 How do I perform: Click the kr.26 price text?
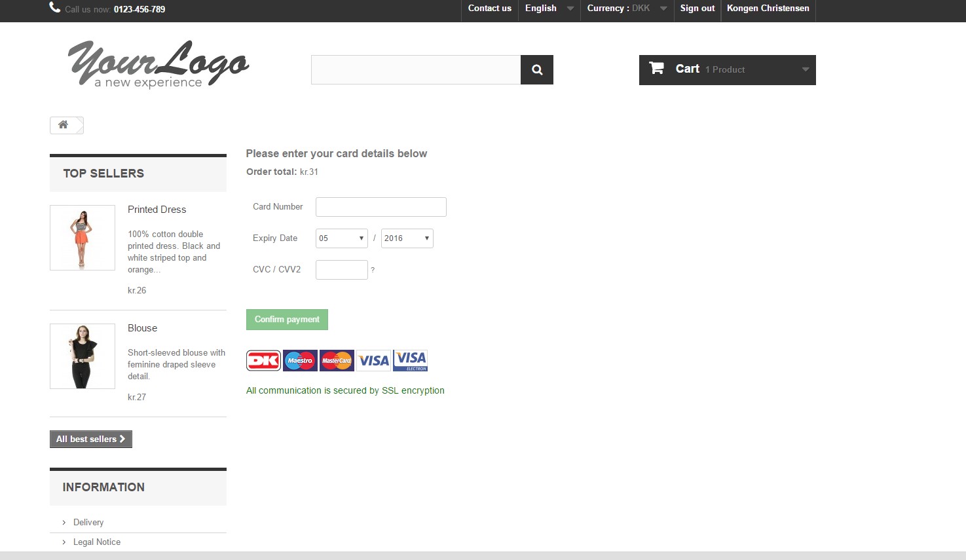137,291
